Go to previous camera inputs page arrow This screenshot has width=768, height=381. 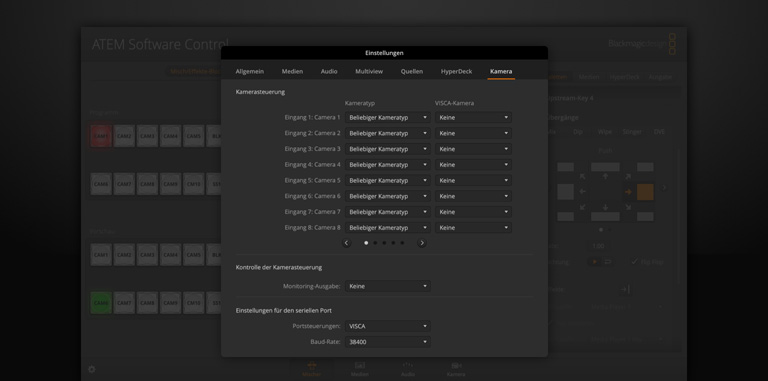[x=346, y=243]
